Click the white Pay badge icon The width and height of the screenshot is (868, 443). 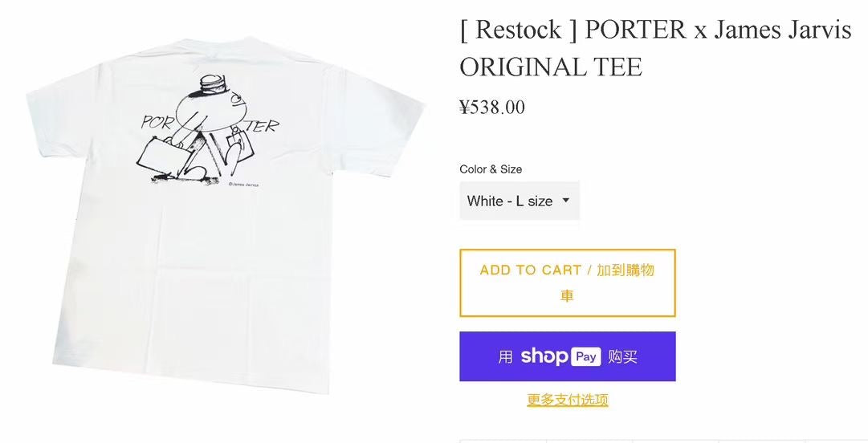click(585, 356)
